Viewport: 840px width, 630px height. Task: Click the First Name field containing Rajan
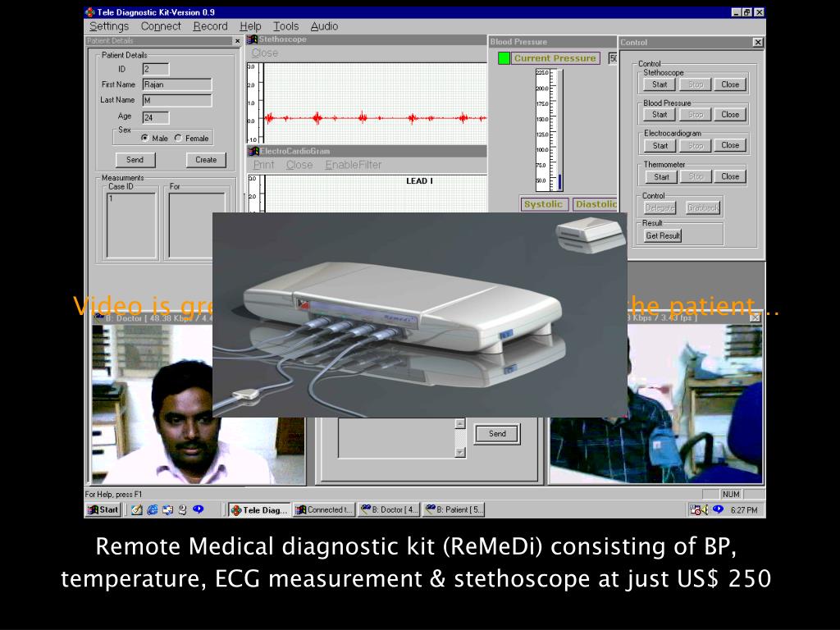[x=177, y=84]
